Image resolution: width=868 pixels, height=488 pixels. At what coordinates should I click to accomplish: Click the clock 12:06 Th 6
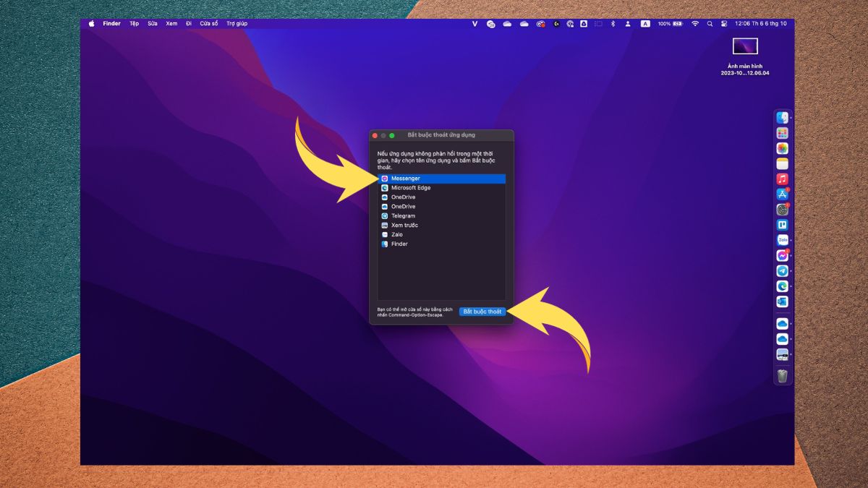tap(760, 24)
